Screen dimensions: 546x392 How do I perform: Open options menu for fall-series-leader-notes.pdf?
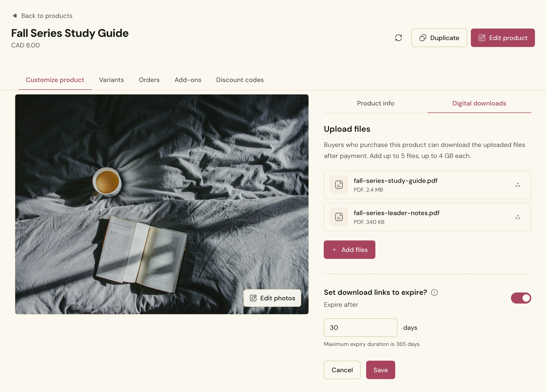click(518, 217)
